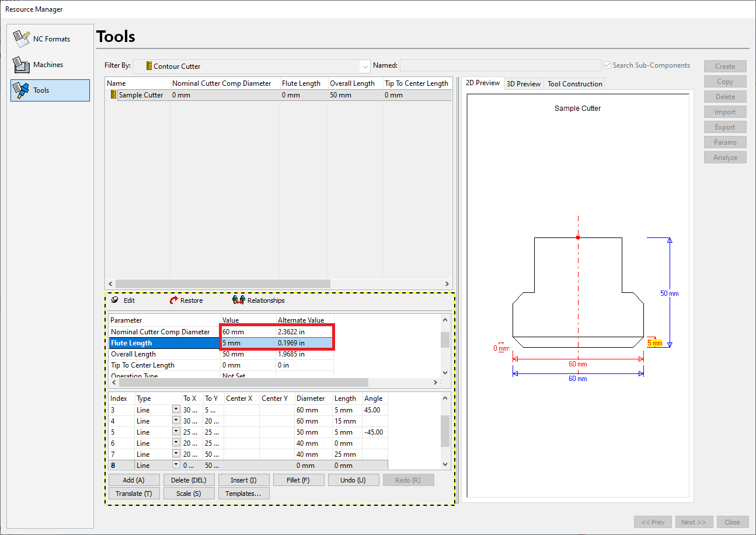Open the Templates... button

tap(243, 494)
